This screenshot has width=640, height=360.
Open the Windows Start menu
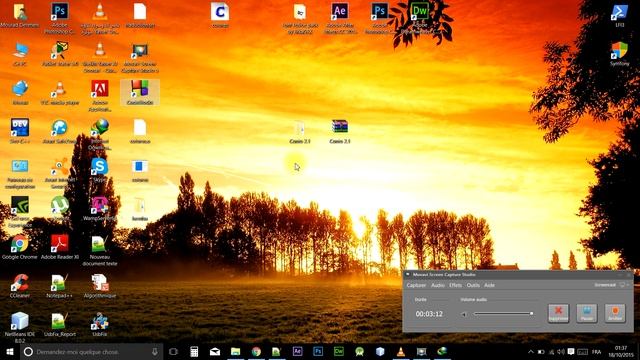tap(10, 351)
